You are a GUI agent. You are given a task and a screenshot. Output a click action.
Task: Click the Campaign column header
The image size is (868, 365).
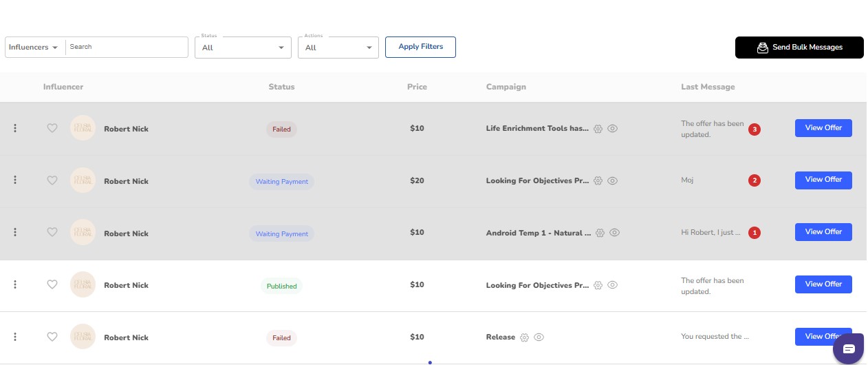(x=506, y=87)
